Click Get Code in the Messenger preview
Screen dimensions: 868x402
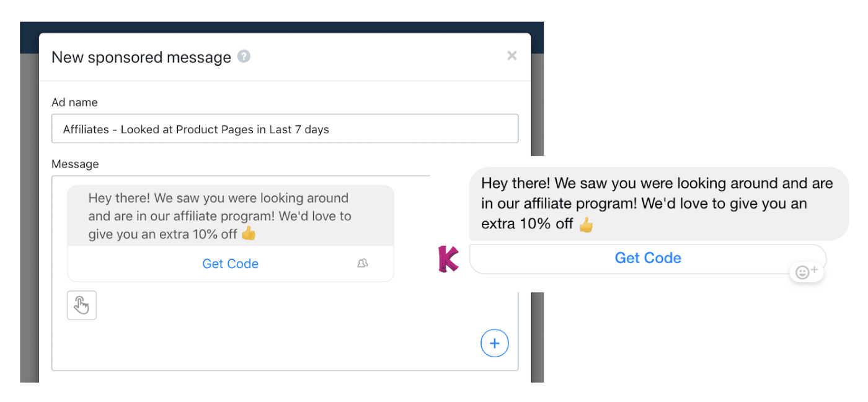tap(648, 258)
